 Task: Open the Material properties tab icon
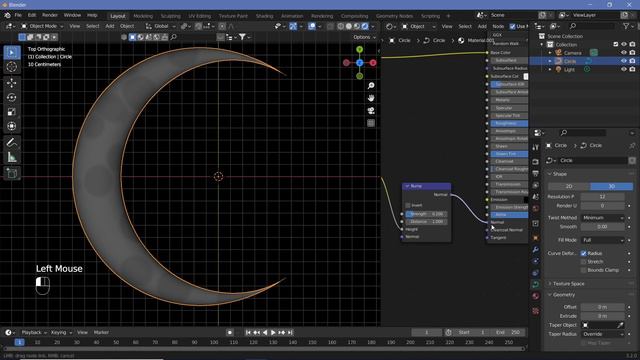[x=536, y=296]
